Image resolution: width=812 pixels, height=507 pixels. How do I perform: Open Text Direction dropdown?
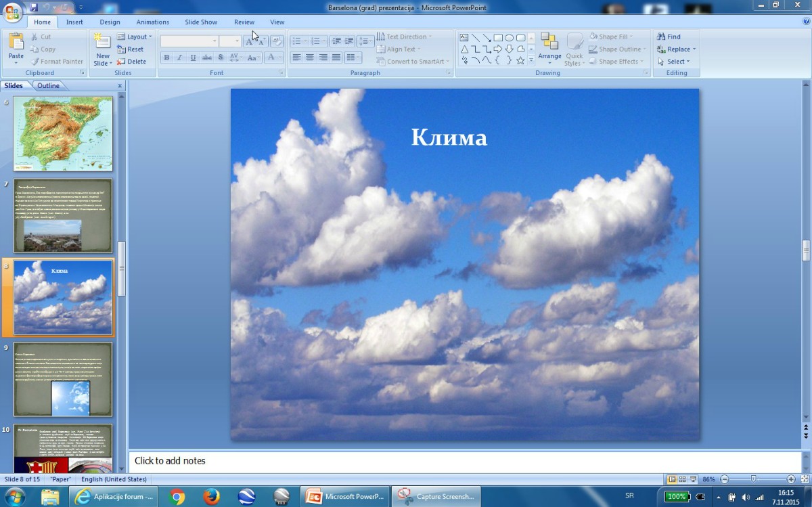coord(403,37)
